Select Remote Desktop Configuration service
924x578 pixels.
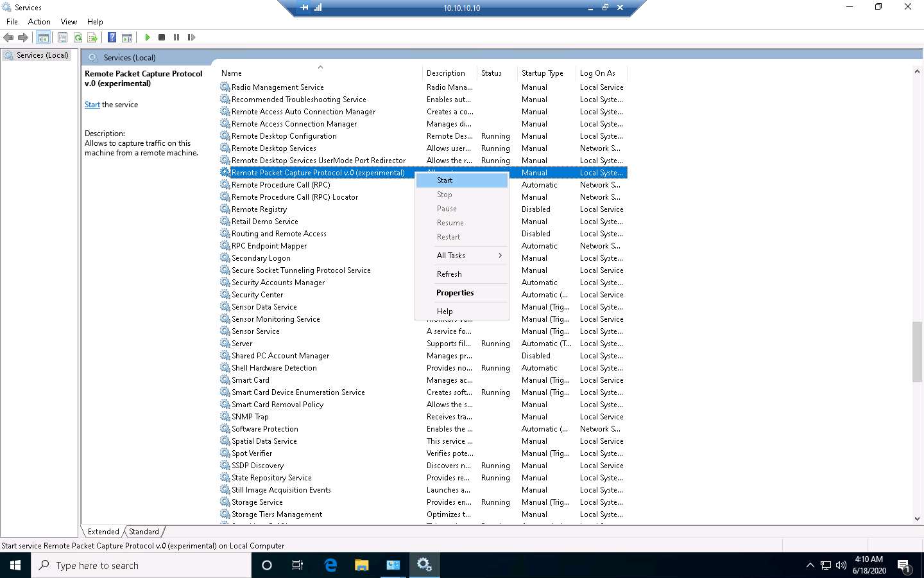pos(423,136)
